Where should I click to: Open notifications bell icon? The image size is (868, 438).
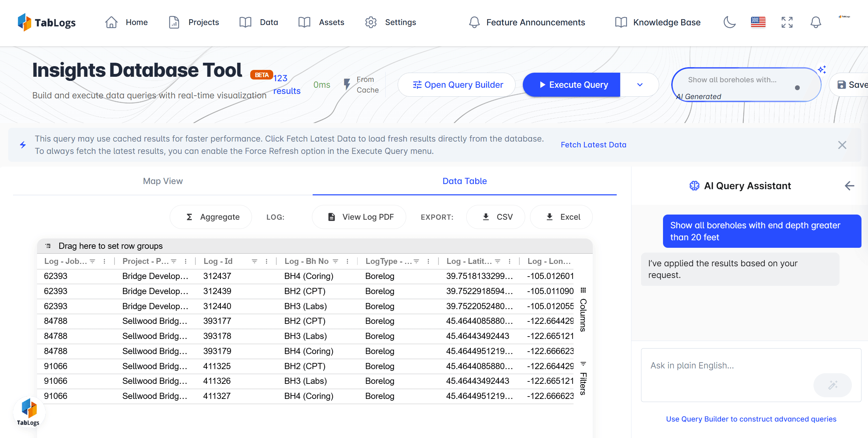tap(816, 22)
